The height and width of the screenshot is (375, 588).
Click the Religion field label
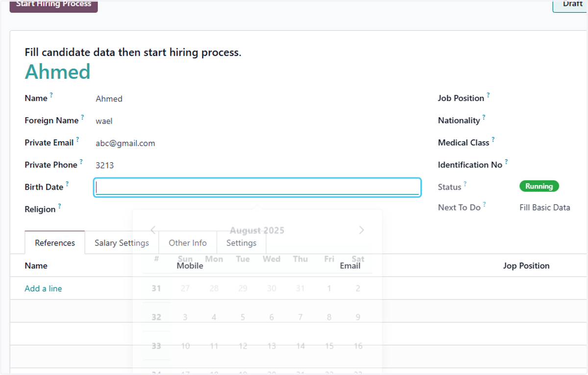(x=40, y=209)
